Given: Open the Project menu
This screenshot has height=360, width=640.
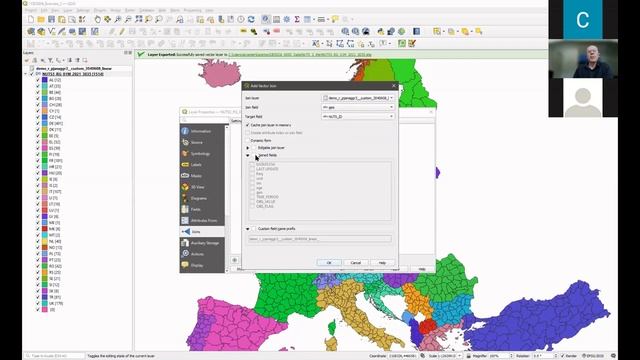Looking at the screenshot, I should [31, 10].
